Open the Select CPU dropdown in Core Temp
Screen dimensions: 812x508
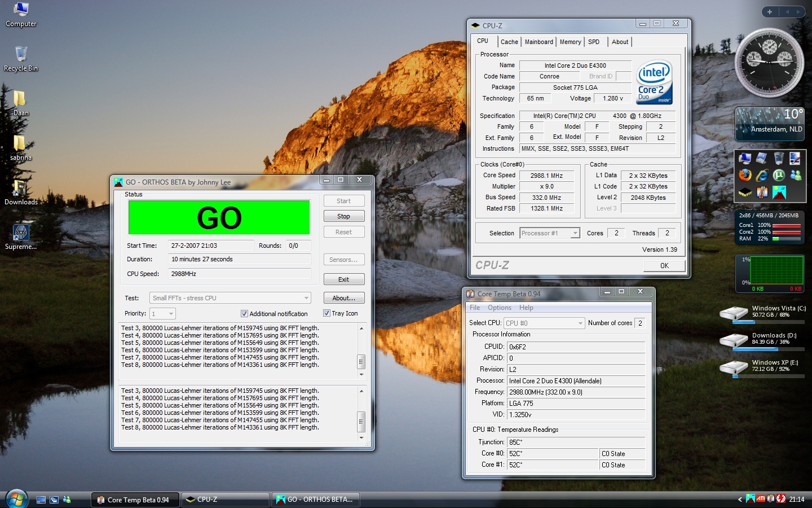(x=544, y=323)
